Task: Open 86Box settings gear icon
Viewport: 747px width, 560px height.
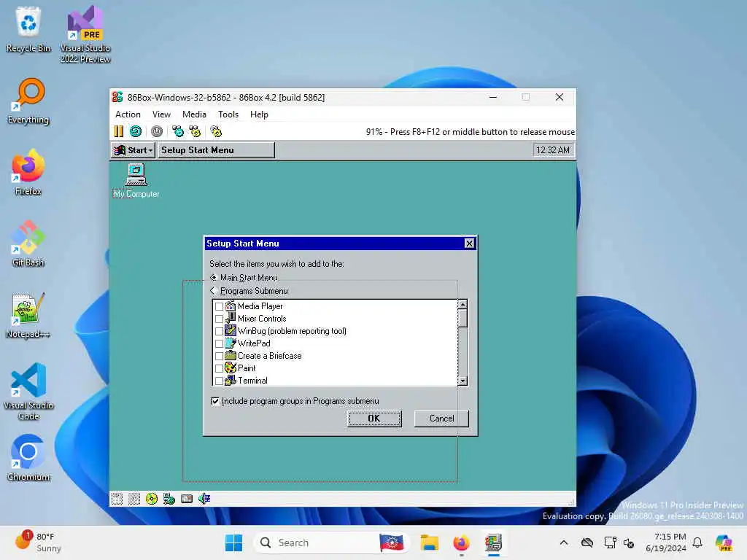Action: point(216,131)
